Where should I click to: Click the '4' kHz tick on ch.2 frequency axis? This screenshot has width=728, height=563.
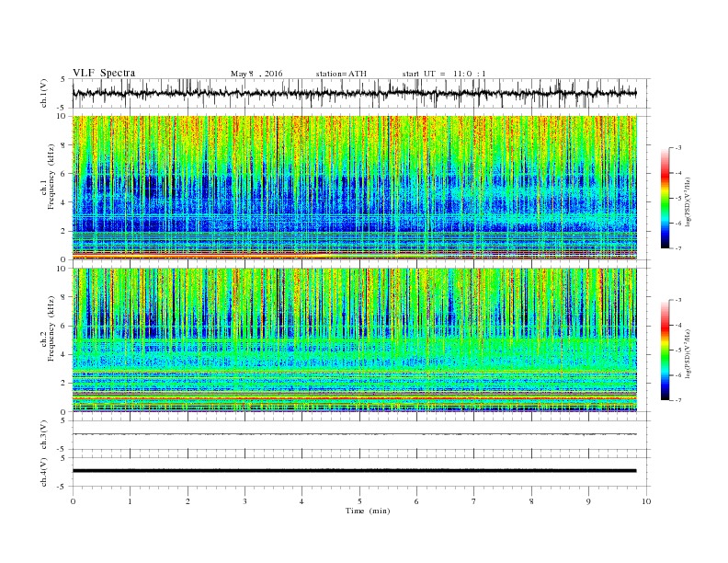(x=63, y=354)
